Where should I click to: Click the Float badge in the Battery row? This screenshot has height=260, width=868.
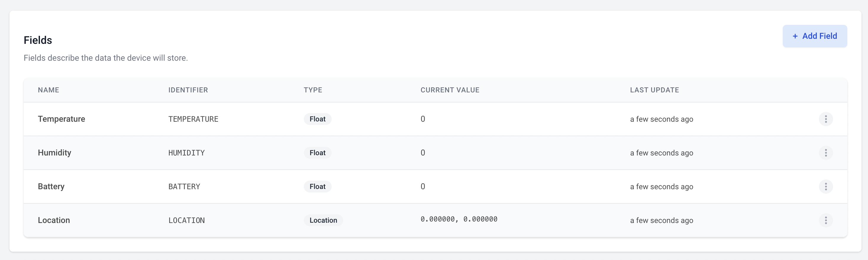tap(317, 187)
